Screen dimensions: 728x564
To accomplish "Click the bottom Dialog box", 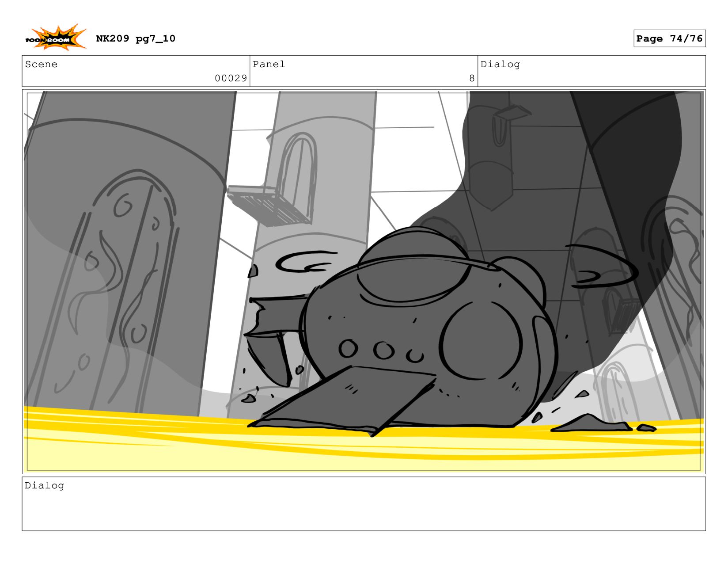I will (364, 504).
